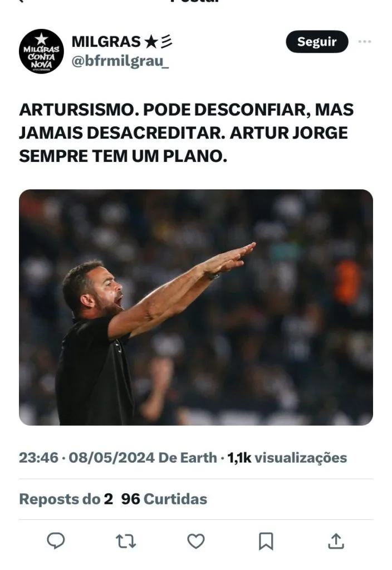Open the @bfrmilgrau_ handle link
392x570 pixels.
tap(120, 61)
